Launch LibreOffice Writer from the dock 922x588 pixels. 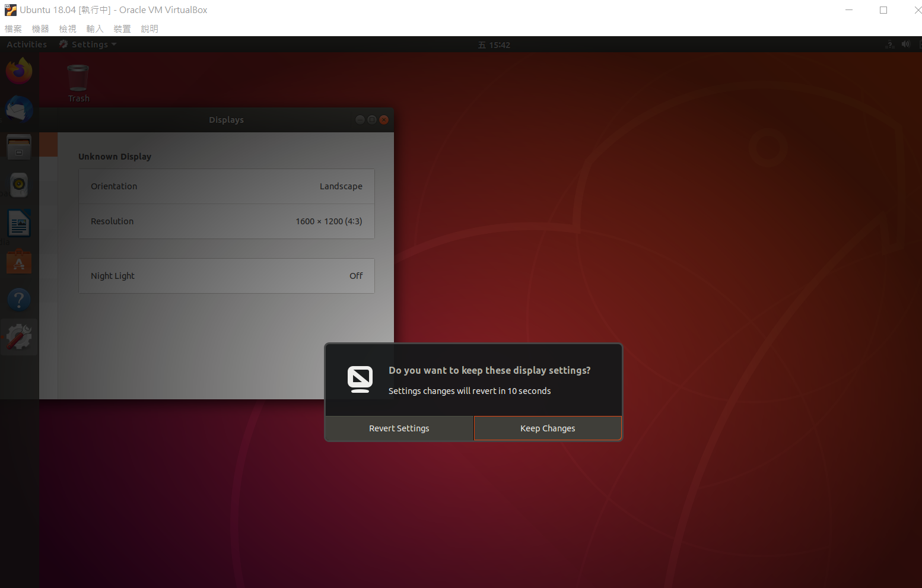[19, 224]
